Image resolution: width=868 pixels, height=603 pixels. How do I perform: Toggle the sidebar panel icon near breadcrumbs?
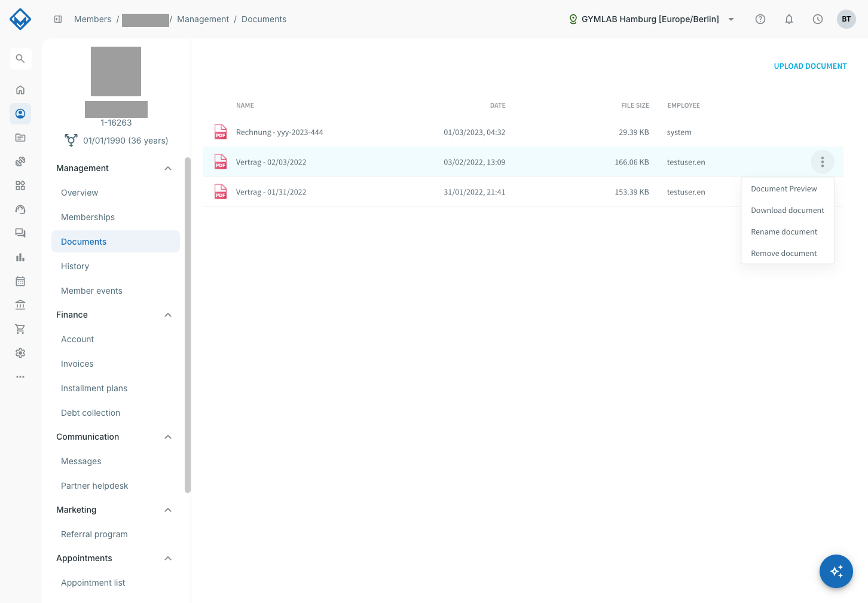click(58, 19)
